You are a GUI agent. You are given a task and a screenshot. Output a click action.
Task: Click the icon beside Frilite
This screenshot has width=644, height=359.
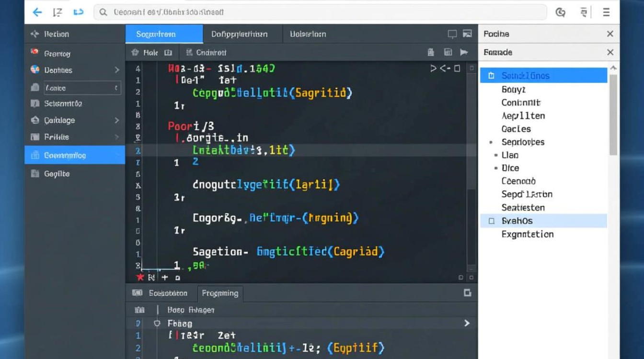pos(34,137)
